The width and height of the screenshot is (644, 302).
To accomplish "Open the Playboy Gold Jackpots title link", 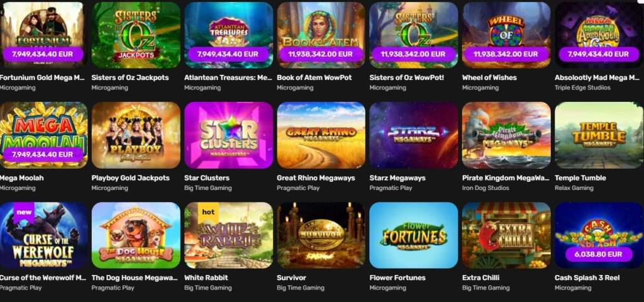I will click(x=131, y=178).
